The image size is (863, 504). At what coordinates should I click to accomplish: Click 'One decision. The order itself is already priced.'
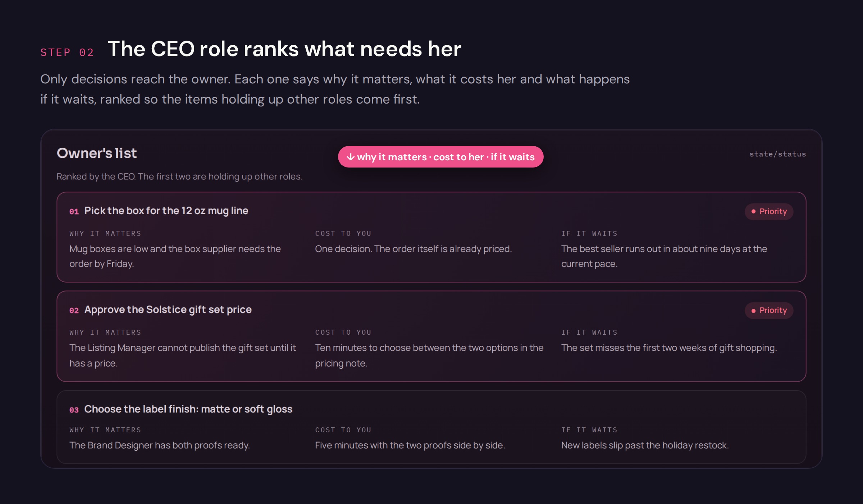click(x=413, y=249)
